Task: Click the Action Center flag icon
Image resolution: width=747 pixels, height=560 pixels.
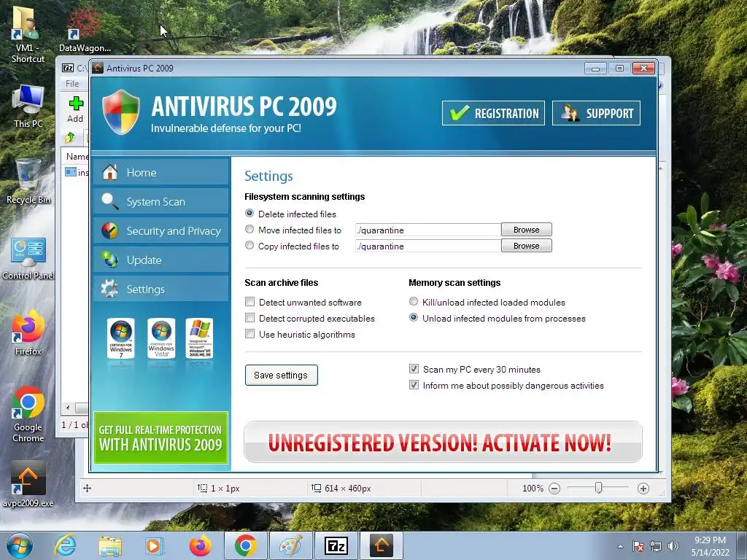Action: click(638, 546)
